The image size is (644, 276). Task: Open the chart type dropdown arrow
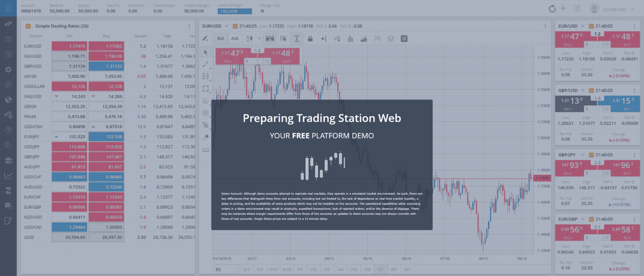[259, 39]
